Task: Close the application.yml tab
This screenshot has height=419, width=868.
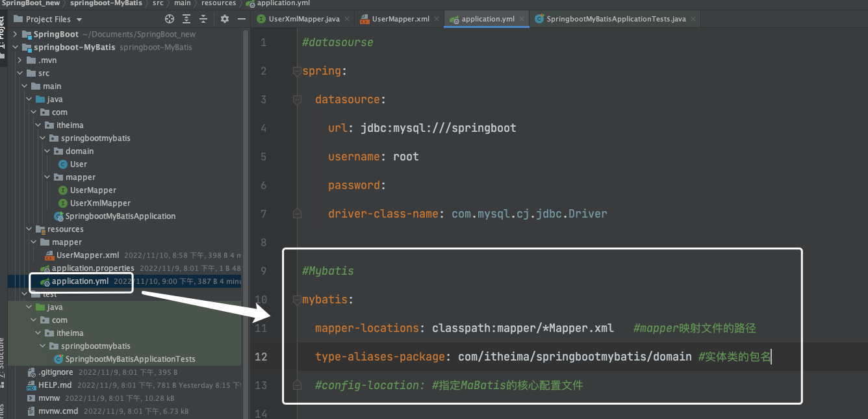Action: pos(522,19)
